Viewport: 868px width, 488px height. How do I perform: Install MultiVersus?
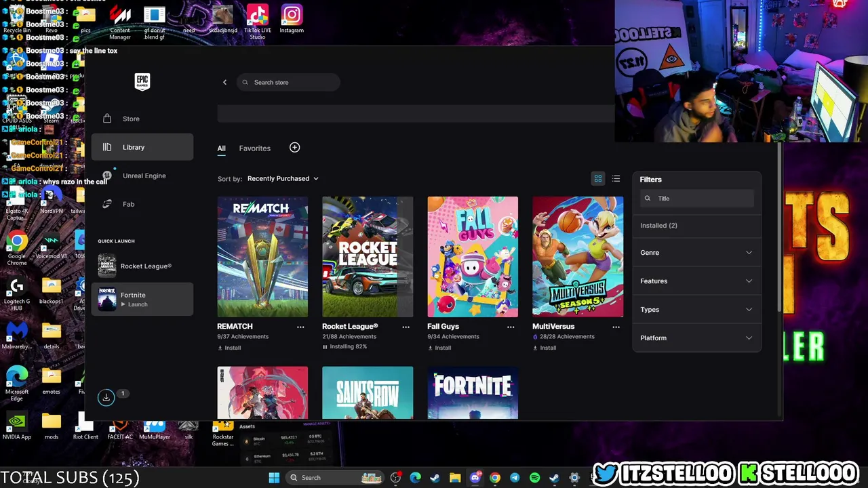click(545, 348)
